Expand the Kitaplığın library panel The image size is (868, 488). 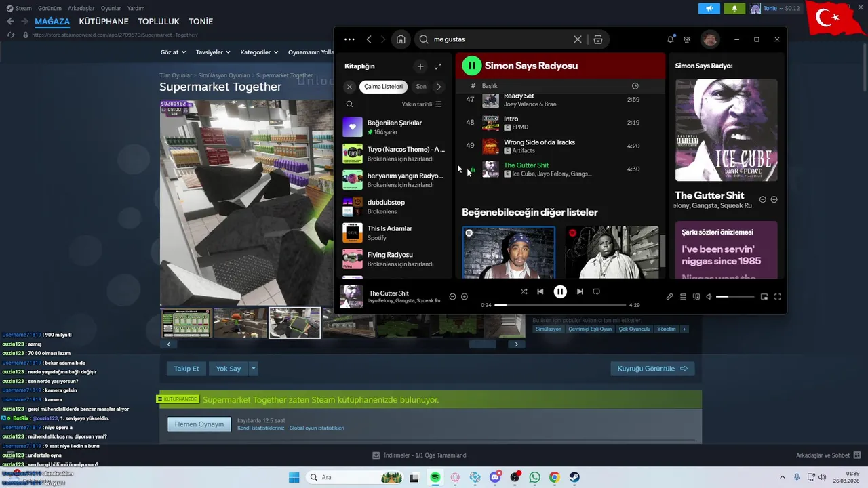438,66
